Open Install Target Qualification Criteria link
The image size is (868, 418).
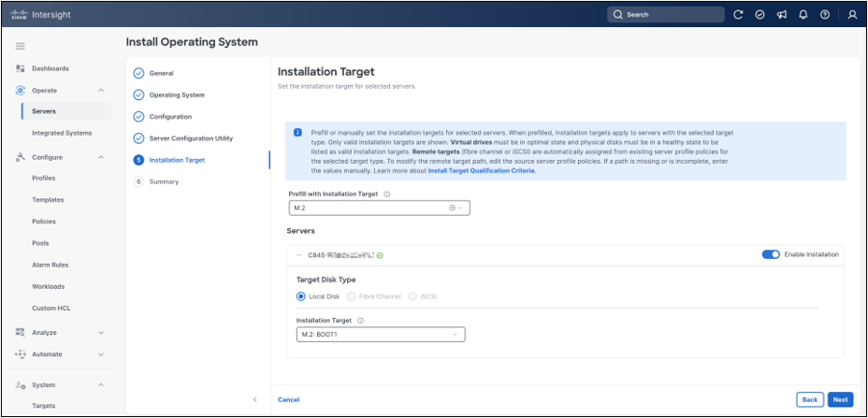pyautogui.click(x=481, y=171)
